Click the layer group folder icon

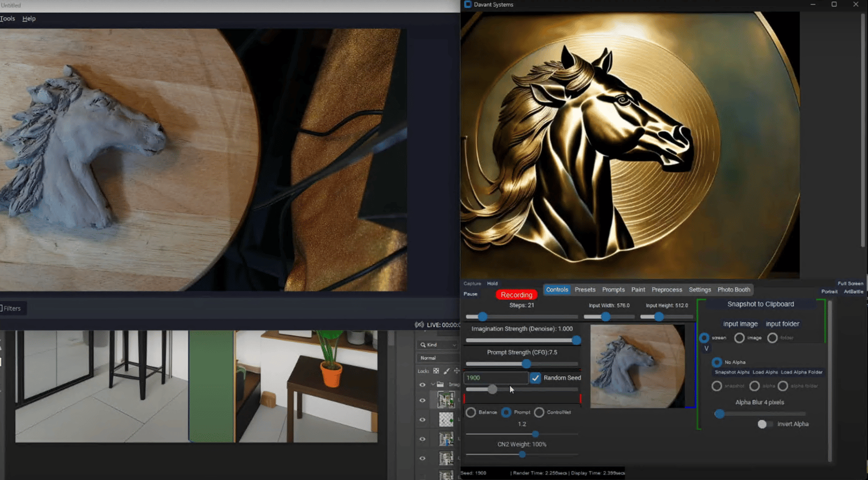pos(441,384)
